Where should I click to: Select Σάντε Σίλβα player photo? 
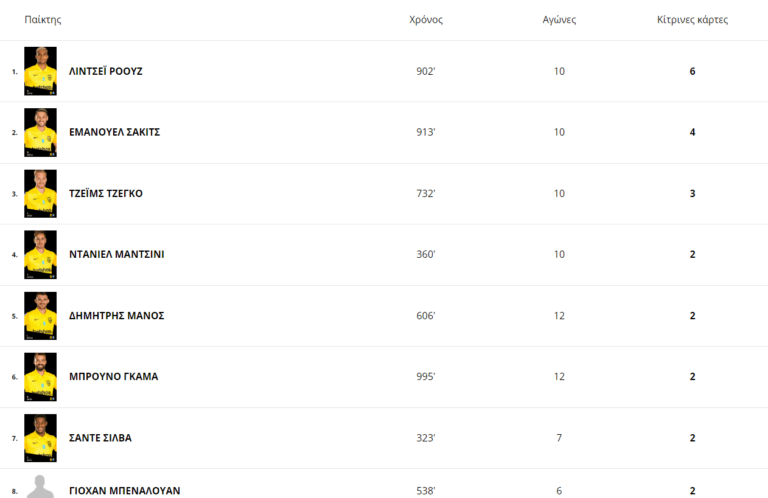[40, 437]
